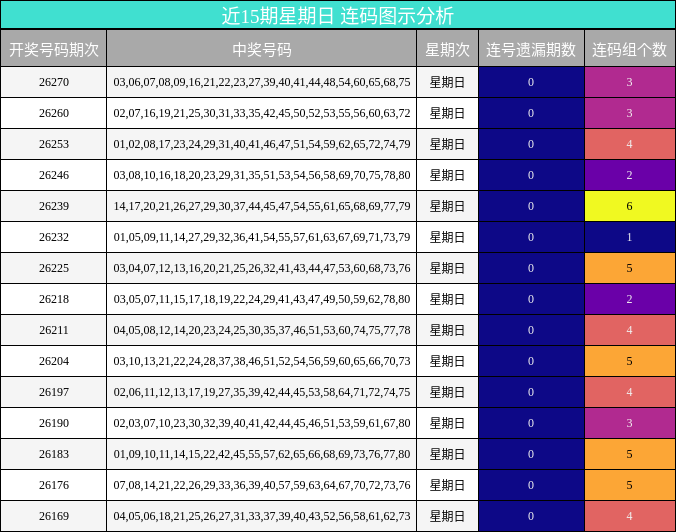Click draw number 26218
676x532 pixels.
[x=54, y=299]
